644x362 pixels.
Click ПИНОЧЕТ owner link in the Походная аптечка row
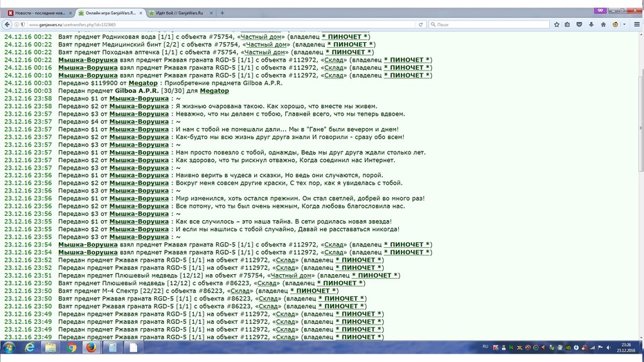click(x=348, y=52)
